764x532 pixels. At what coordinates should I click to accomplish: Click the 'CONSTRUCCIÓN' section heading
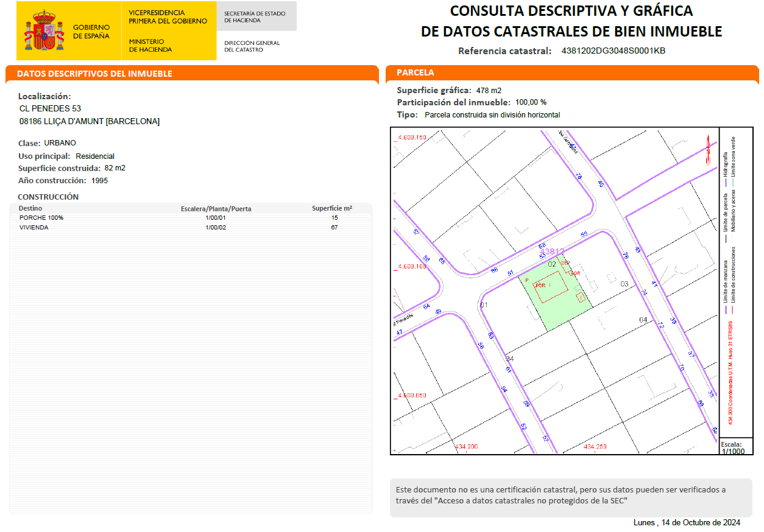click(x=48, y=197)
